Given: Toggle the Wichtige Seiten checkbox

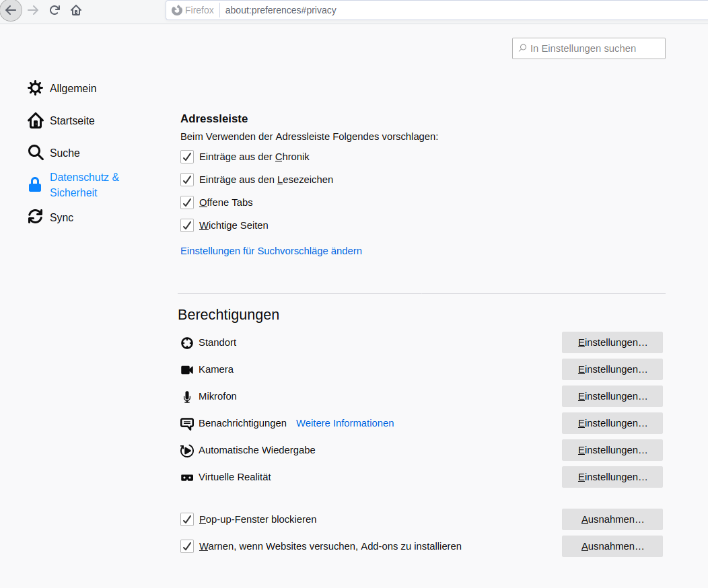Looking at the screenshot, I should tap(187, 225).
